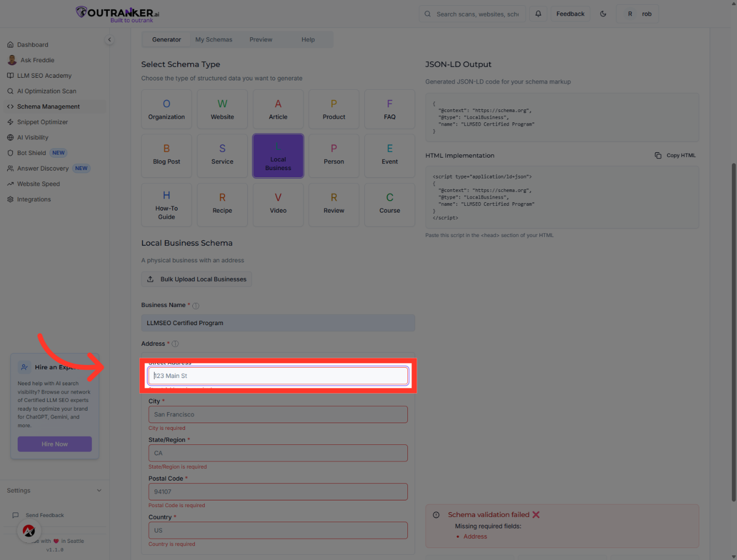Expand the Settings section
737x560 pixels.
tap(54, 490)
